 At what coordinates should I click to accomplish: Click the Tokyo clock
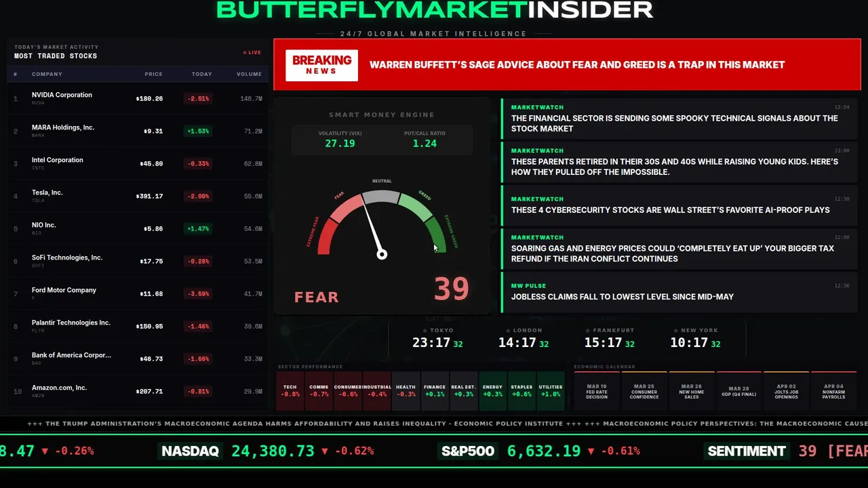point(437,338)
